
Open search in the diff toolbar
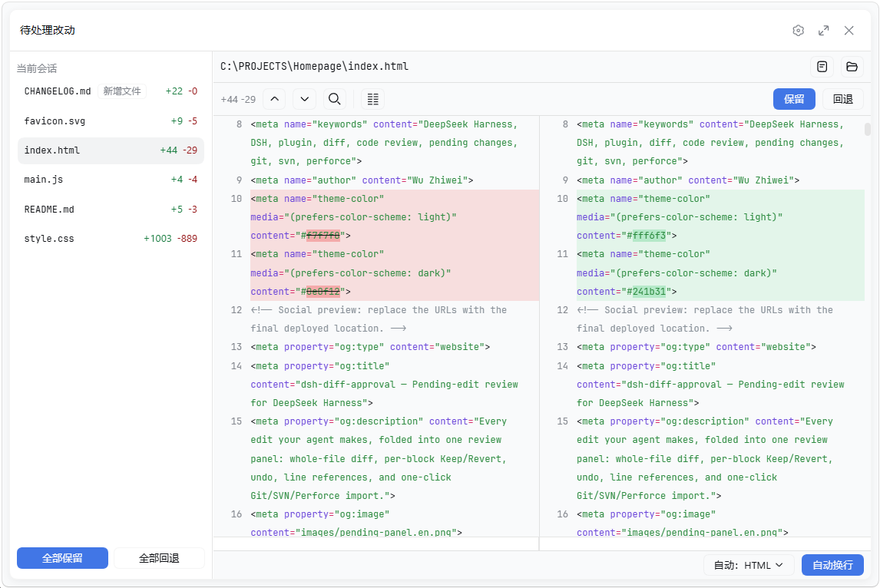(335, 99)
